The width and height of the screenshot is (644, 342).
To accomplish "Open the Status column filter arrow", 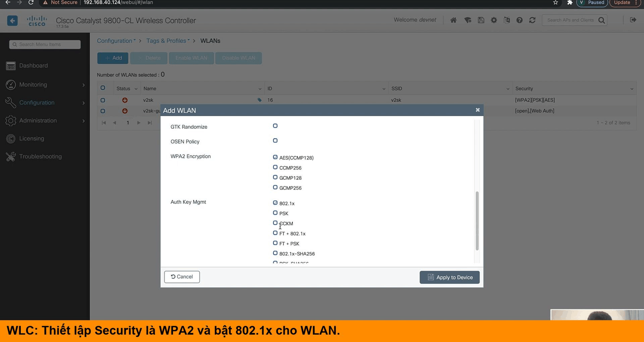I will tap(136, 89).
